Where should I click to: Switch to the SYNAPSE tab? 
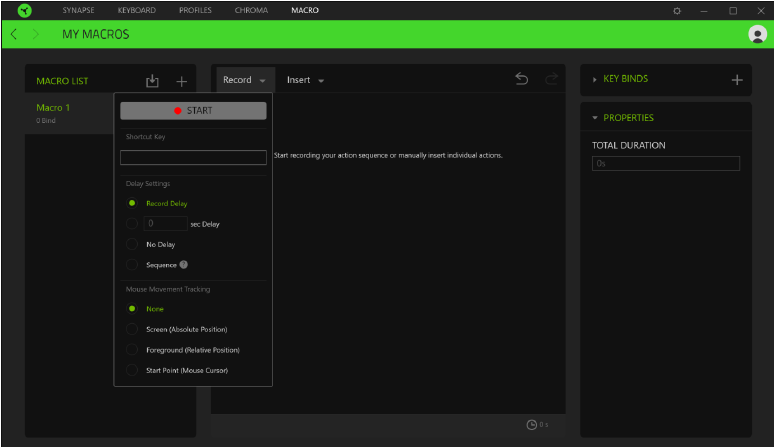[x=78, y=10]
